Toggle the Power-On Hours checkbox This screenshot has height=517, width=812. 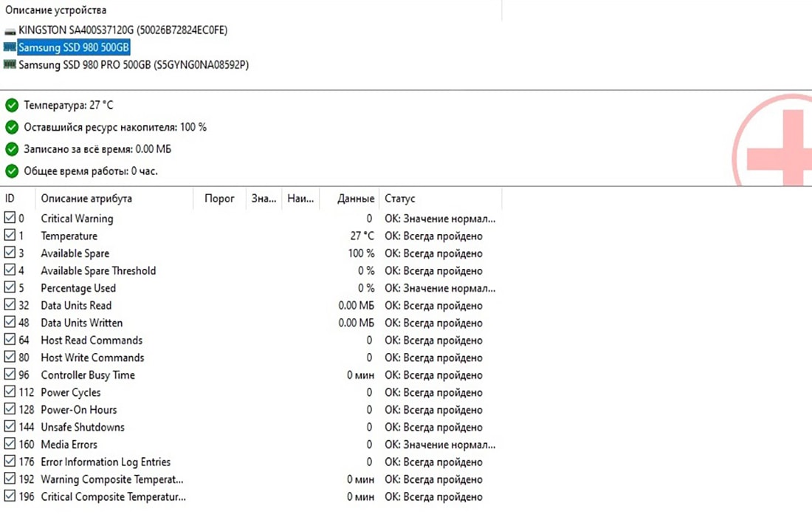(x=10, y=408)
